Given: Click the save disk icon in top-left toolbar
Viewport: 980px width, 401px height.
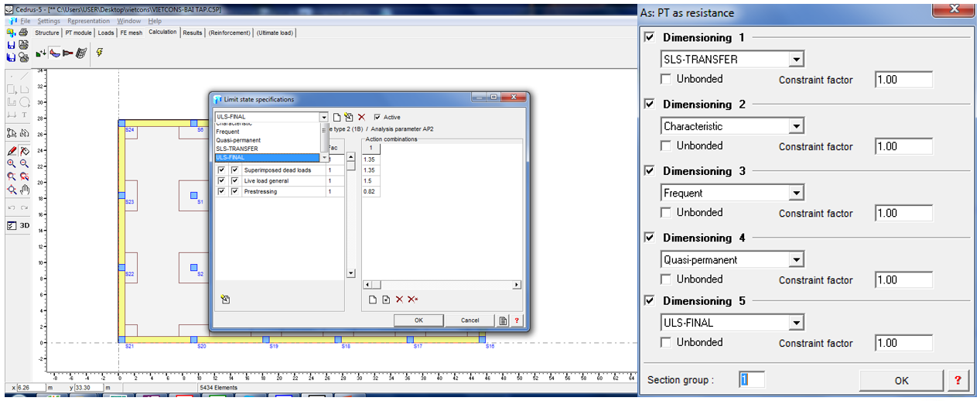Looking at the screenshot, I should click(11, 45).
